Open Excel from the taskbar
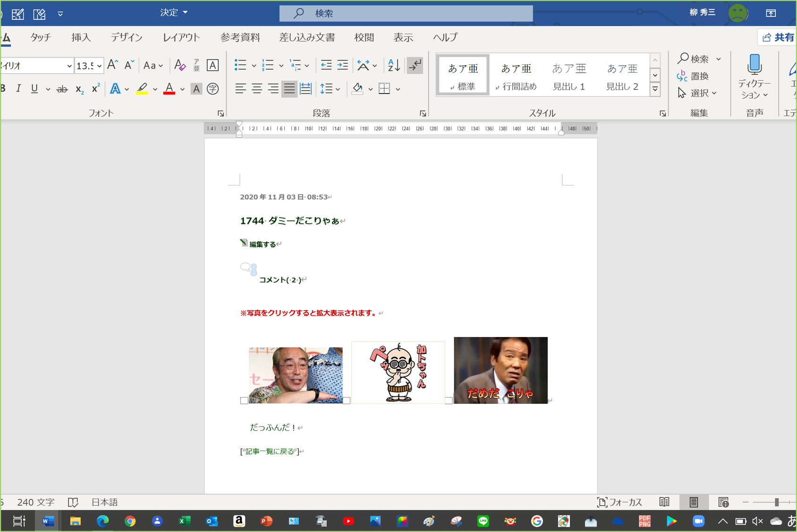This screenshot has width=797, height=532. click(185, 521)
